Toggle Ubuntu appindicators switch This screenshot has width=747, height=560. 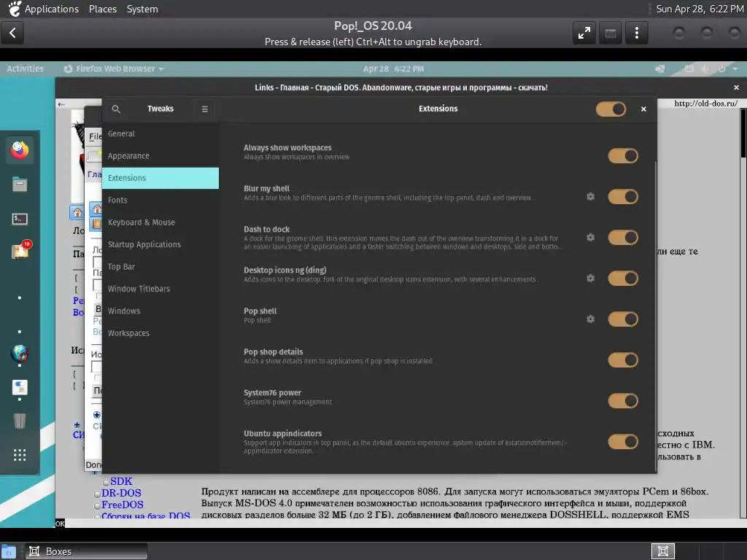623,441
